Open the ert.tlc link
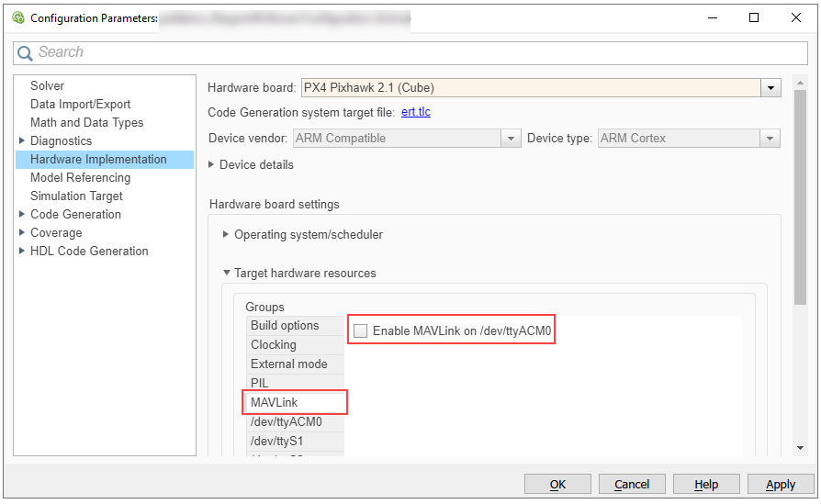This screenshot has height=504, width=821. [x=416, y=112]
